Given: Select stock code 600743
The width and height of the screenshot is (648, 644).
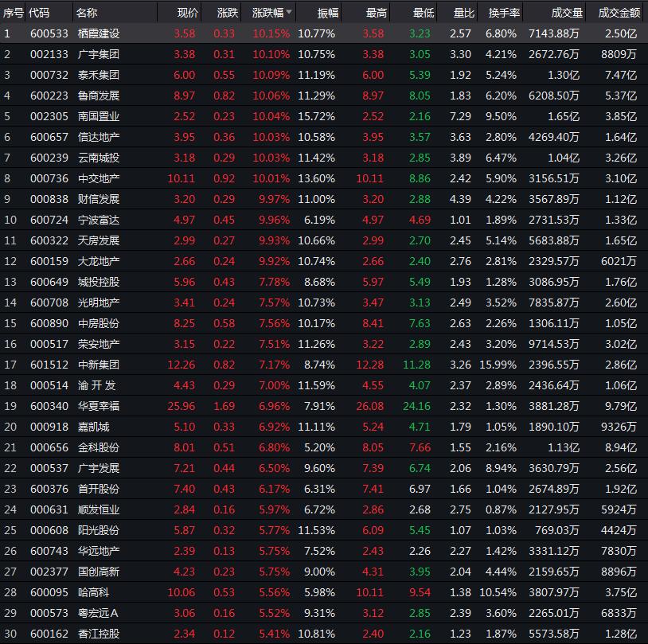Looking at the screenshot, I should point(49,551).
